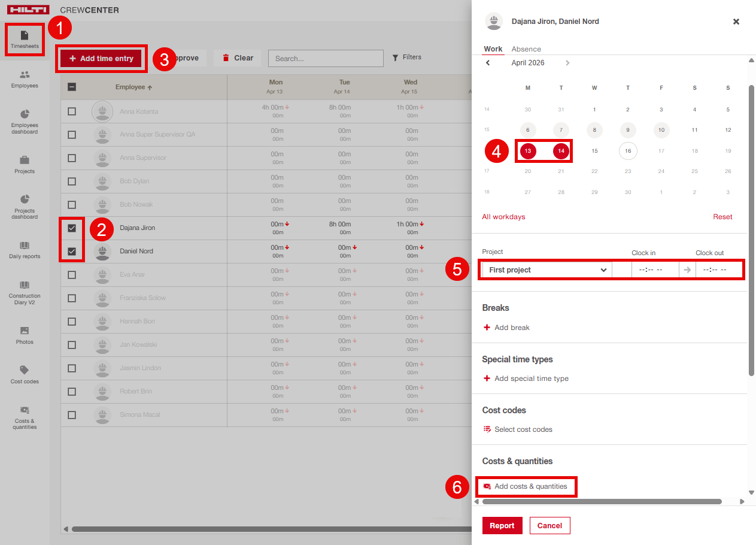The width and height of the screenshot is (756, 545).
Task: Expand the First project dropdown
Action: click(x=546, y=270)
